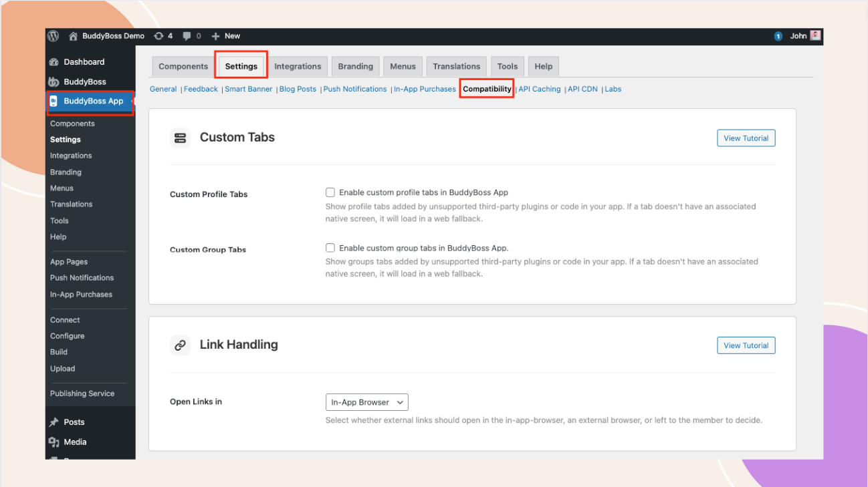Click John username in admin bar

click(798, 36)
